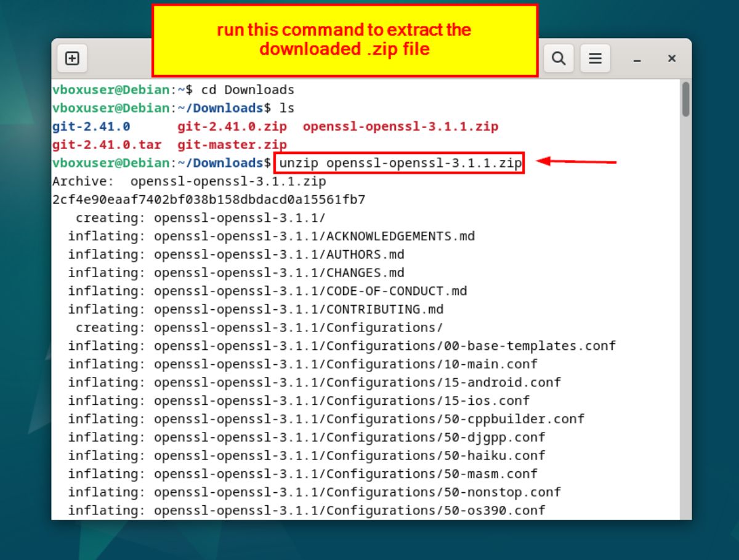Click the menu icon with three lines
739x560 pixels.
[595, 58]
